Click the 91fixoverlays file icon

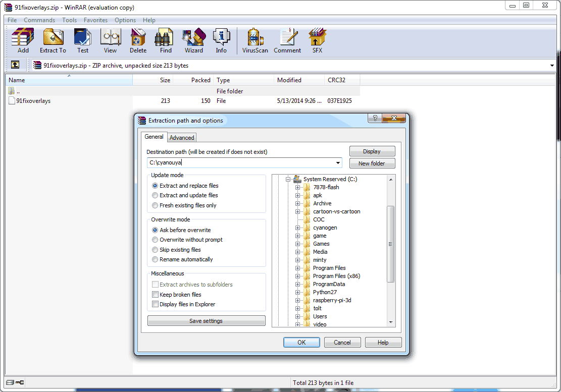coord(12,101)
